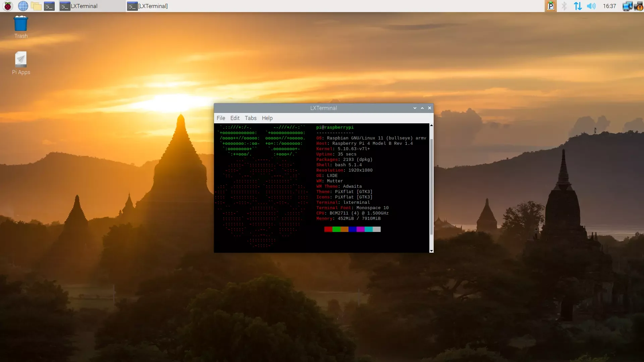Click the 16:37 panel clock

(609, 6)
